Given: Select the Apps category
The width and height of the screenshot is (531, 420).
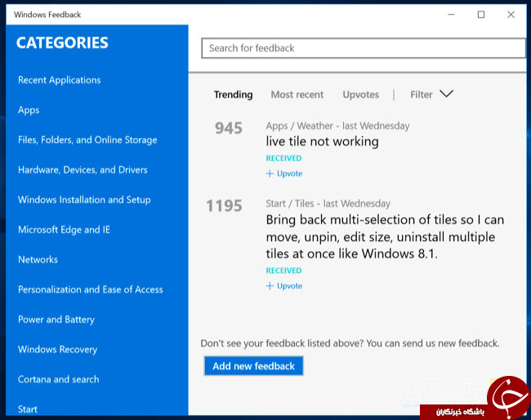Looking at the screenshot, I should tap(29, 110).
